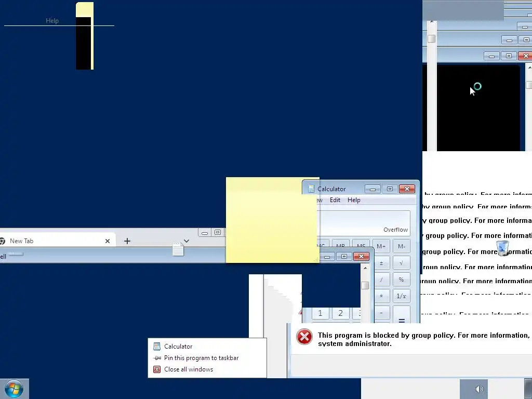Click the divide / key in Calculator
This screenshot has height=399, width=532.
(x=381, y=280)
